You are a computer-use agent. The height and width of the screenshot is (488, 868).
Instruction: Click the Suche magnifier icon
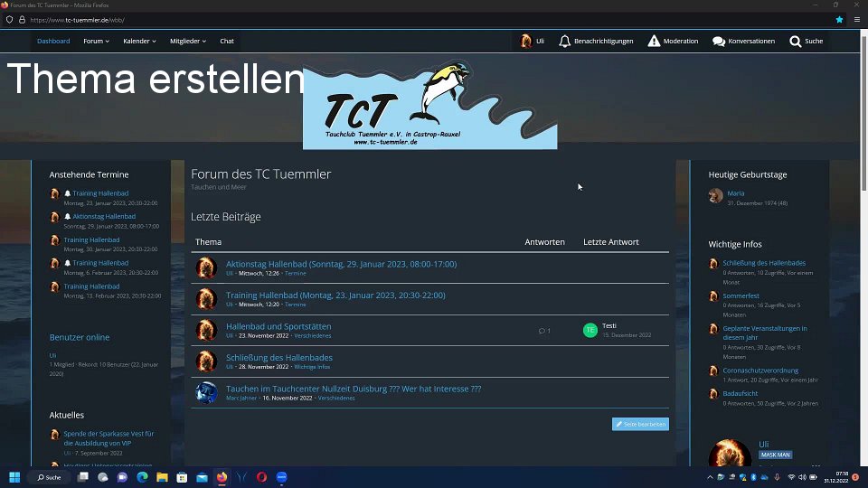coord(795,41)
